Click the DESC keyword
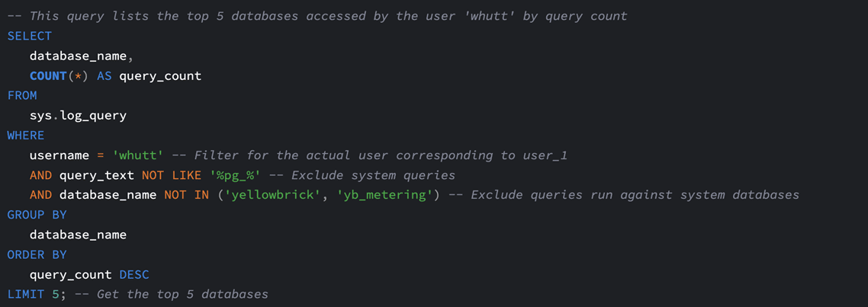The height and width of the screenshot is (307, 868). point(134,275)
